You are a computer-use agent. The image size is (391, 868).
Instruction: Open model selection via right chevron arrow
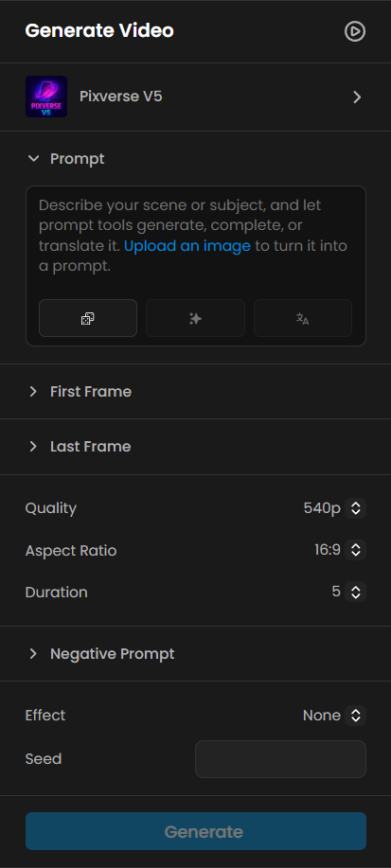[x=357, y=97]
